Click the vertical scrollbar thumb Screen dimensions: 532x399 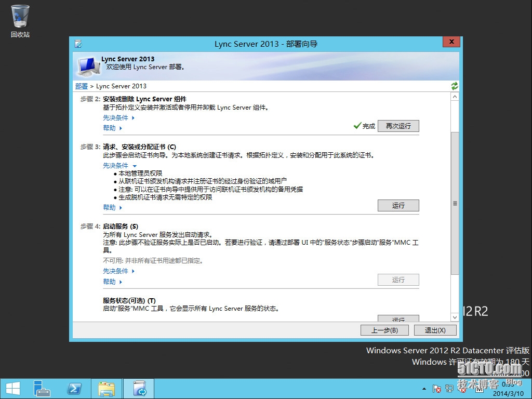(x=455, y=203)
